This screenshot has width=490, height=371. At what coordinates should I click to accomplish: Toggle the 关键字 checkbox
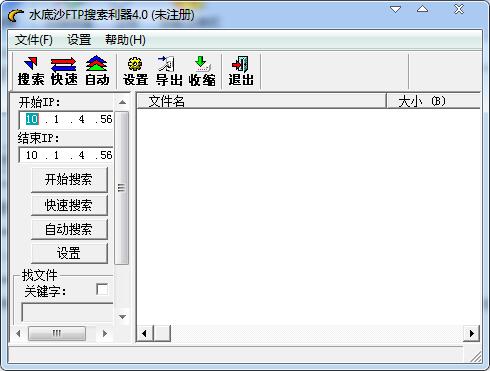(102, 289)
